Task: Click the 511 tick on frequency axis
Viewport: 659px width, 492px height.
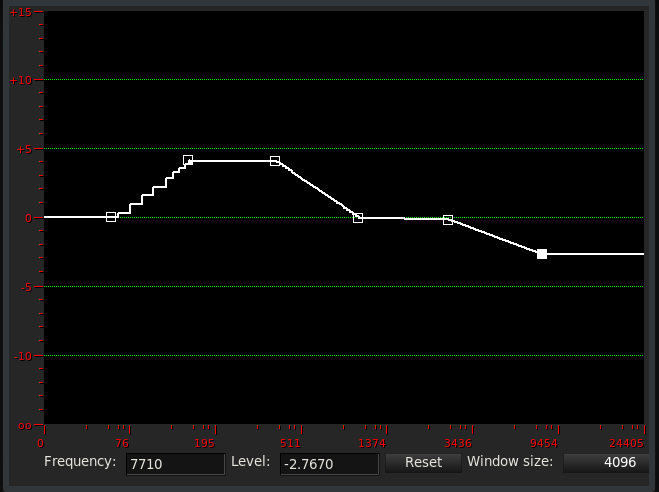Action: coord(289,443)
